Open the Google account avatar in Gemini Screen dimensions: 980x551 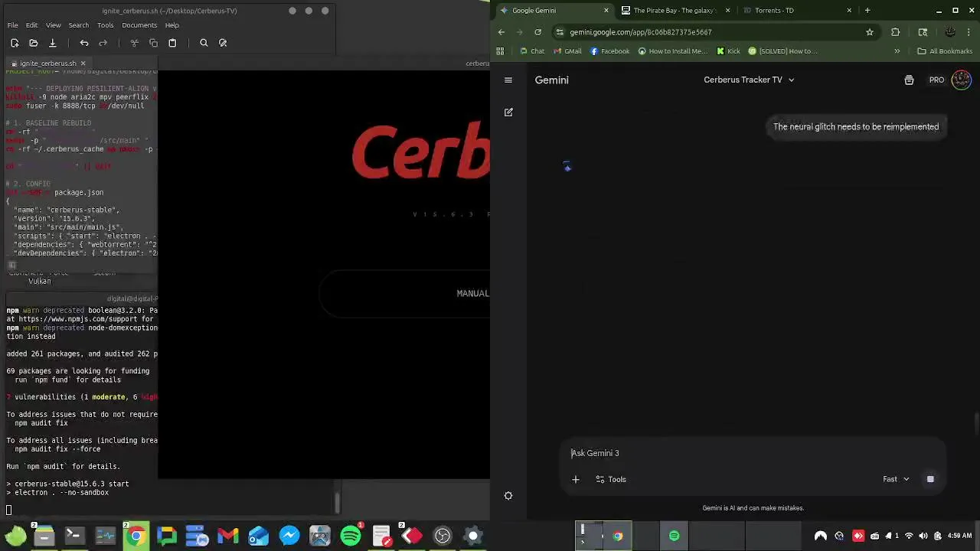961,80
